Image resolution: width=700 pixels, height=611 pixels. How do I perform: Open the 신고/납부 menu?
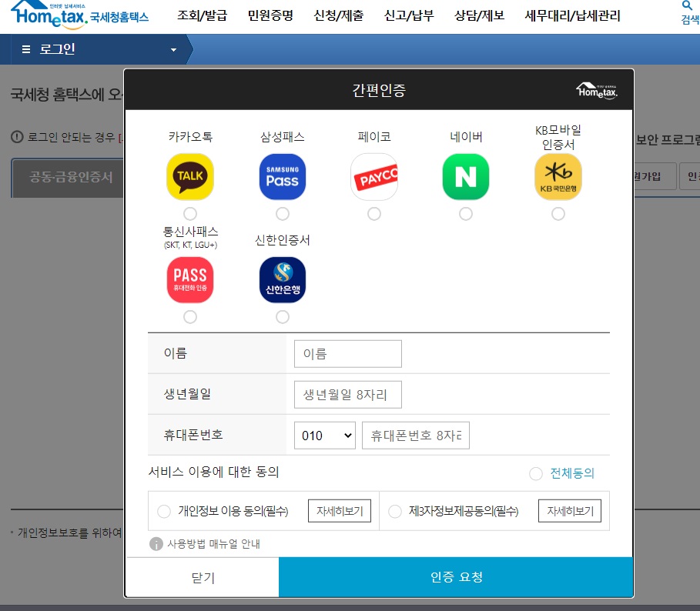click(409, 15)
